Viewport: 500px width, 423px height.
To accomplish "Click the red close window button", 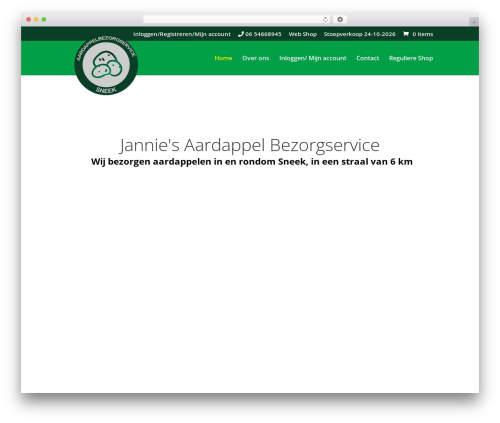I will click(x=29, y=19).
